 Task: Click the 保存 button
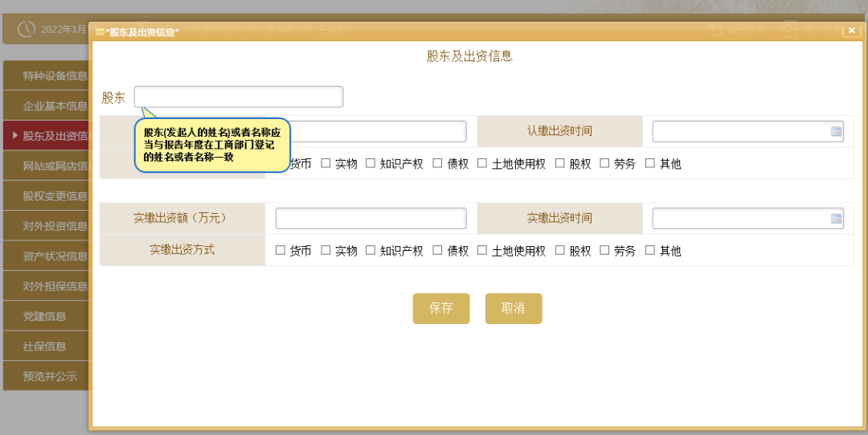pyautogui.click(x=440, y=309)
